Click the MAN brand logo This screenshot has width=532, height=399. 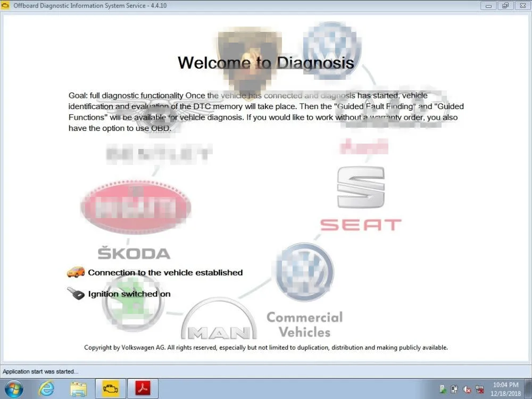(x=219, y=319)
